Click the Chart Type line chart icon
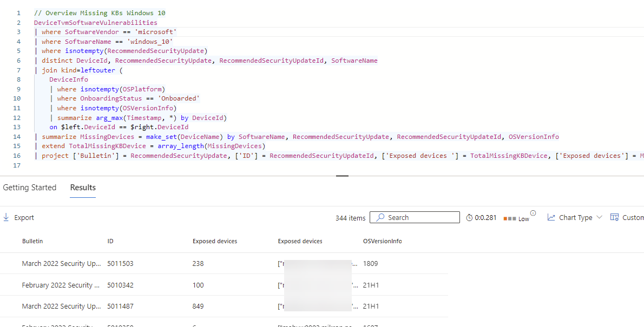644x327 pixels. point(551,217)
